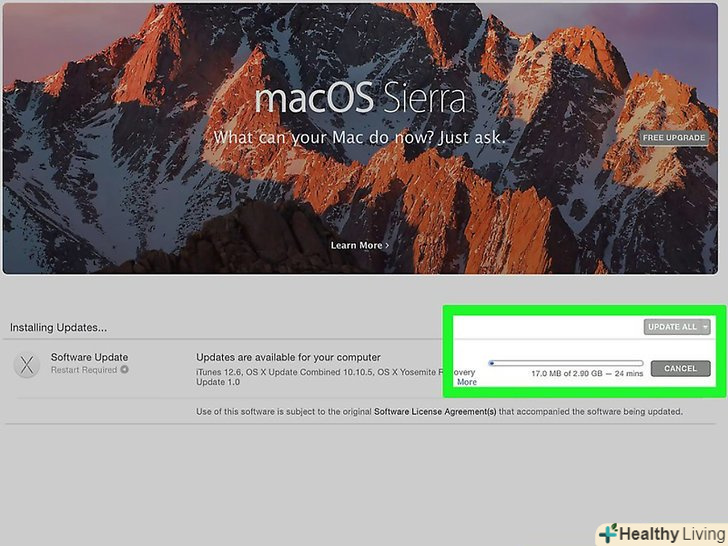This screenshot has height=546, width=728.
Task: Click the 'Installing Updates...' heading
Action: (58, 327)
